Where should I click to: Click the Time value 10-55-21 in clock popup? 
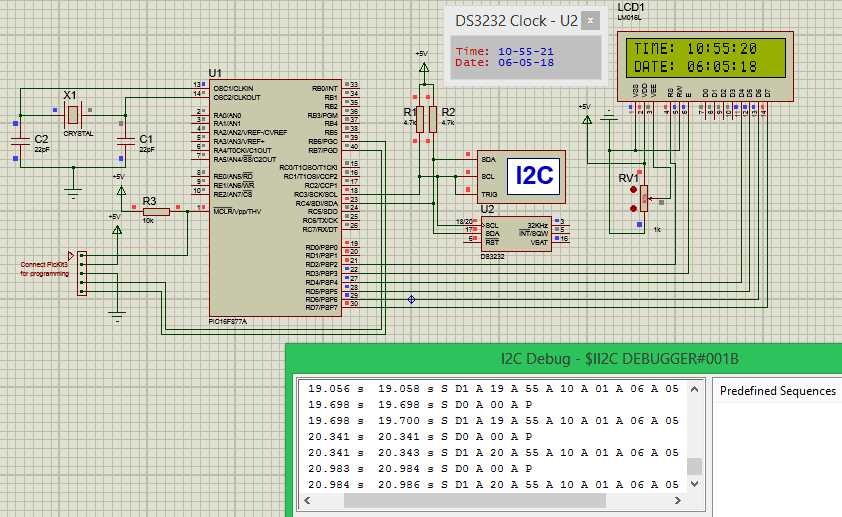pyautogui.click(x=525, y=52)
